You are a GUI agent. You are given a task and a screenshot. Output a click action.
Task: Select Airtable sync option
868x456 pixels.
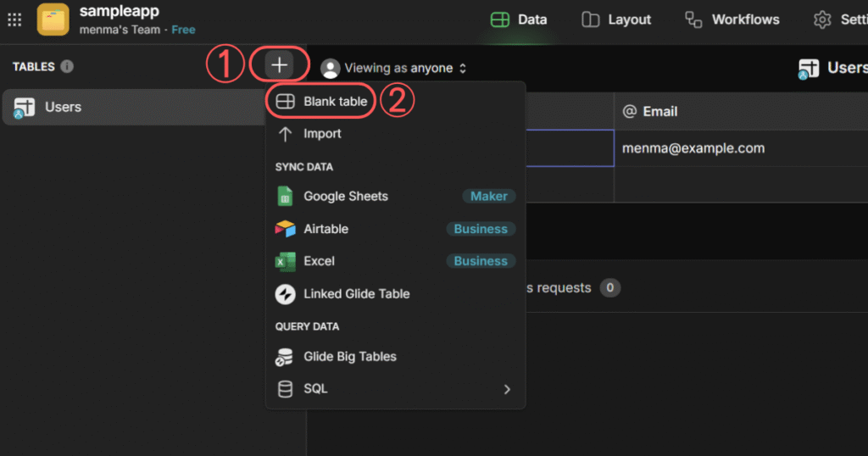click(395, 229)
